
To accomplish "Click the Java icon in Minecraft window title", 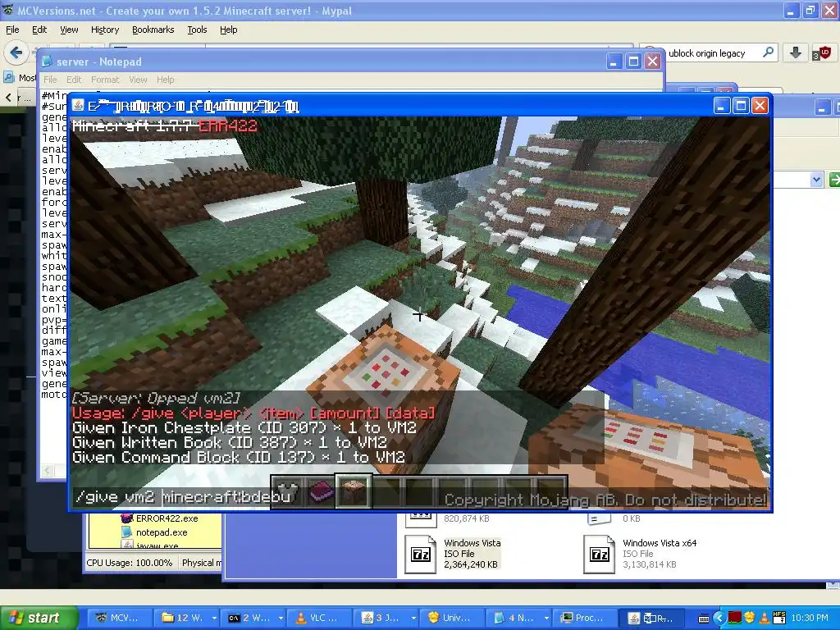I will pyautogui.click(x=78, y=106).
